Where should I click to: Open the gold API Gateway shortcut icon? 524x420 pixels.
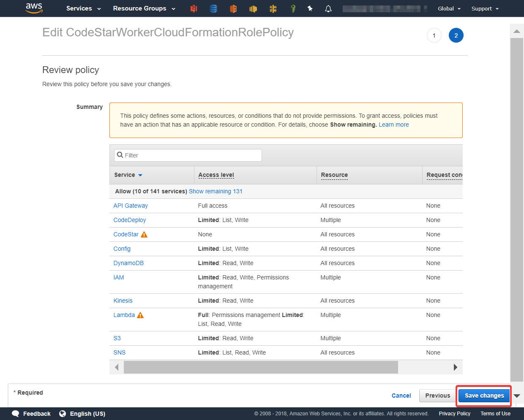pos(273,8)
